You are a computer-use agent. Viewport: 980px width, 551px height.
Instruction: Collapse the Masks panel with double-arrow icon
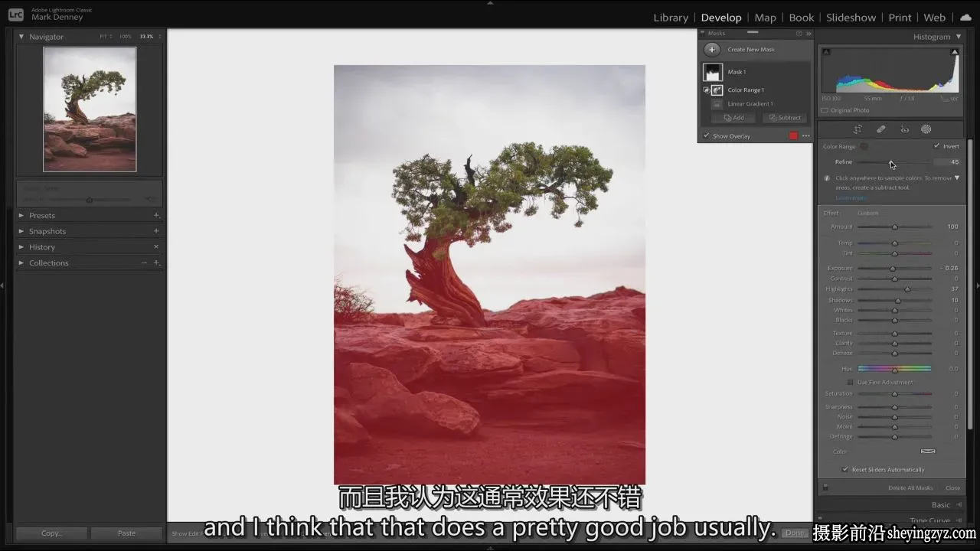[x=808, y=34]
